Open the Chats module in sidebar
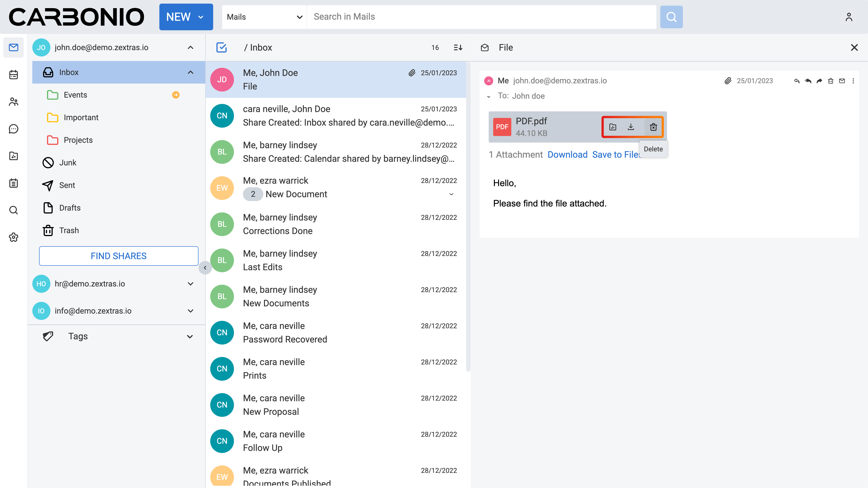868x488 pixels. point(14,129)
